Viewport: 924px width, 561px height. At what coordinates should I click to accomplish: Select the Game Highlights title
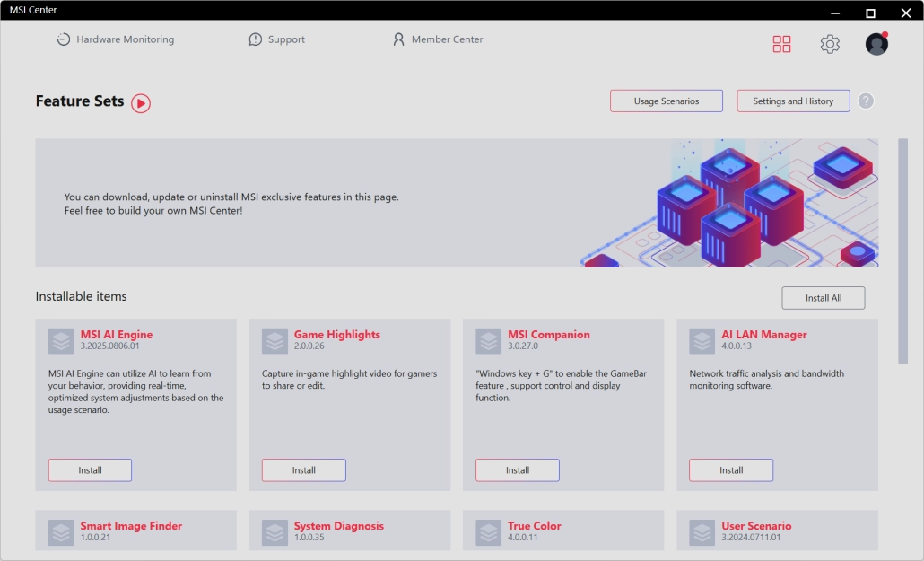(337, 335)
